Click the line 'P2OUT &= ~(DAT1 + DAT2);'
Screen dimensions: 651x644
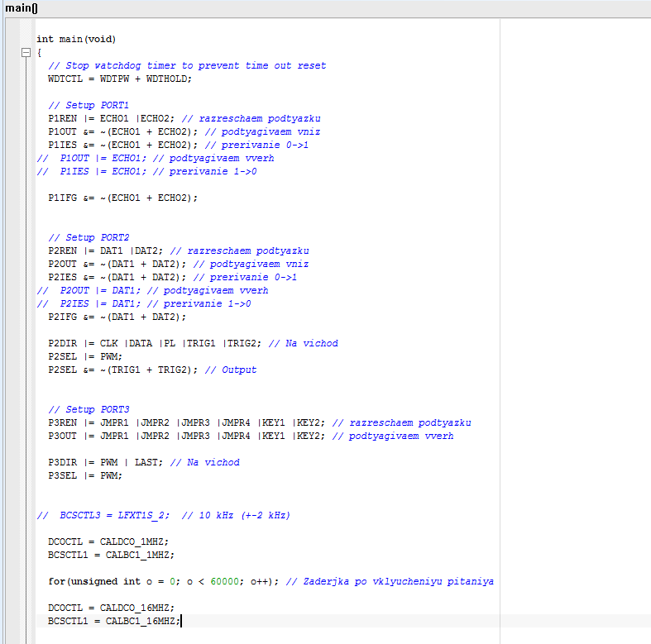coord(117,265)
